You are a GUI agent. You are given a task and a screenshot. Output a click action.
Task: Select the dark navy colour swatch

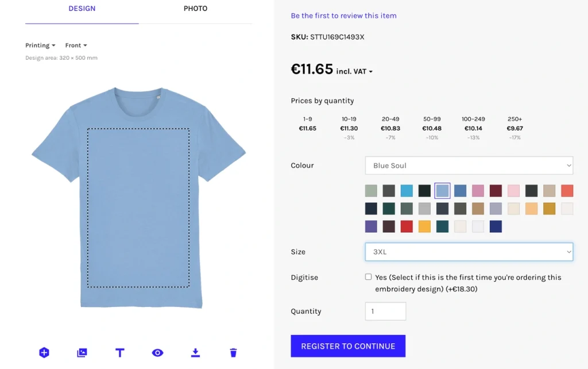(x=496, y=226)
